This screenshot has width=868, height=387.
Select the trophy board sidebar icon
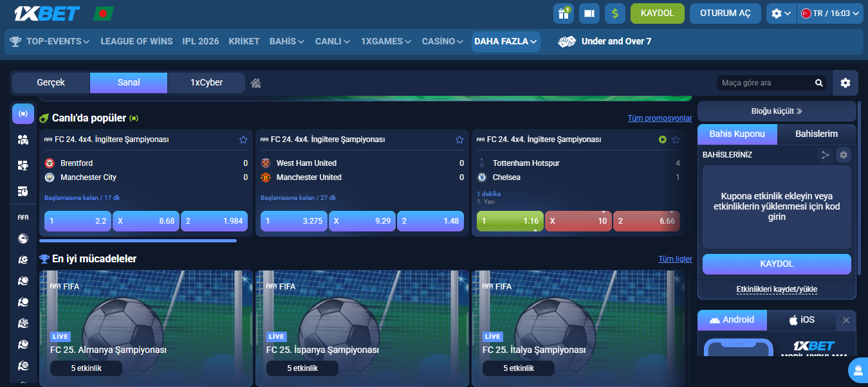[23, 165]
